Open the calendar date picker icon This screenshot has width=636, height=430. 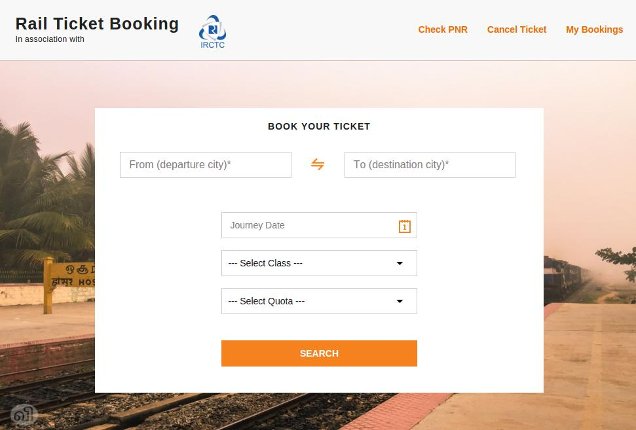pyautogui.click(x=404, y=226)
